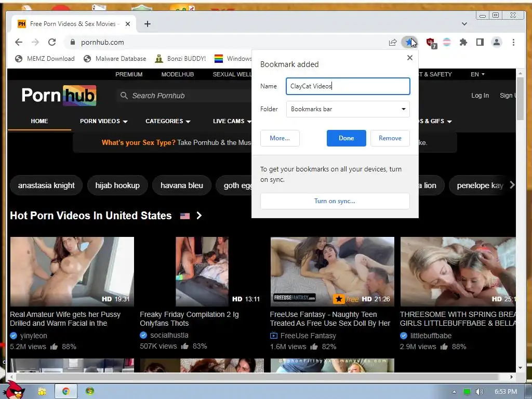
Task: Expand the LIVE CAMS menu
Action: click(x=232, y=121)
